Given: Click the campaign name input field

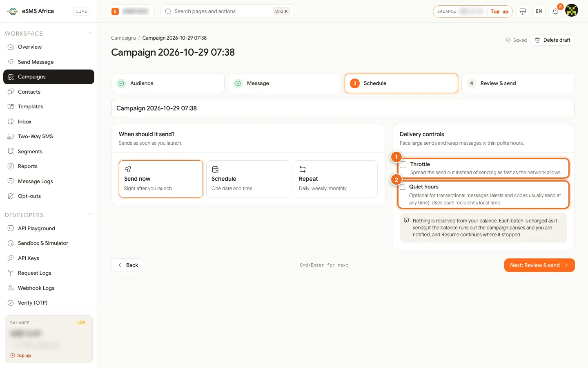Looking at the screenshot, I should [x=343, y=108].
